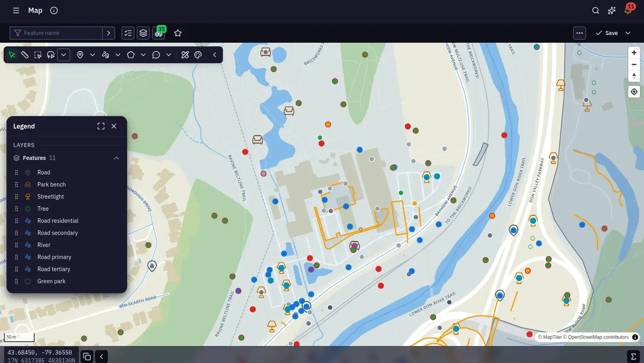Image resolution: width=644 pixels, height=363 pixels.
Task: Close the Legend panel
Action: coord(114,126)
